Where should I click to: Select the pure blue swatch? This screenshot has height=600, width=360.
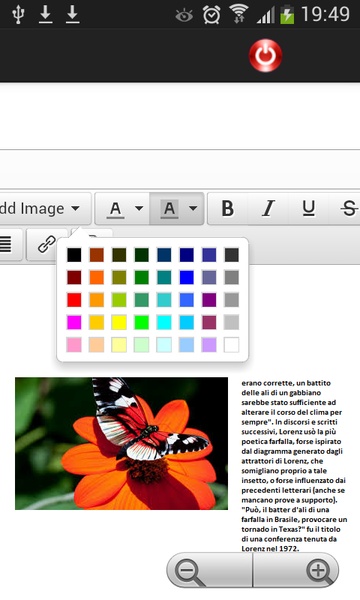pyautogui.click(x=187, y=277)
